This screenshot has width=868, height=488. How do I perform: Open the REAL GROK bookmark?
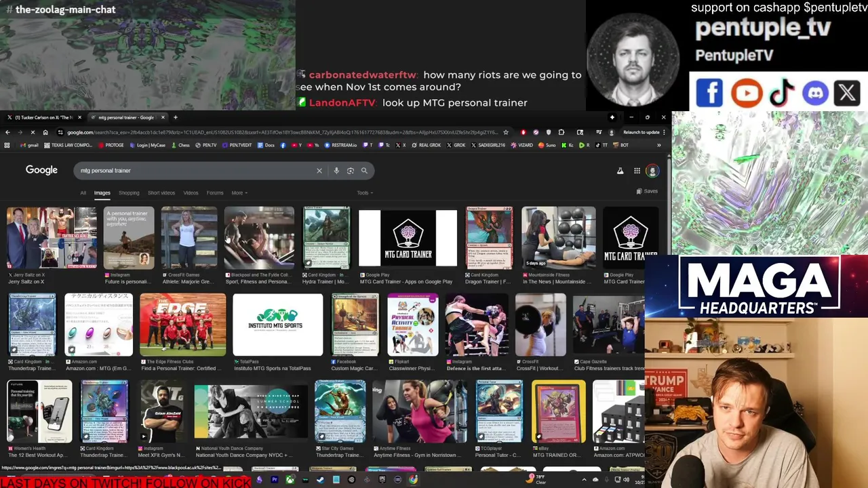[426, 145]
